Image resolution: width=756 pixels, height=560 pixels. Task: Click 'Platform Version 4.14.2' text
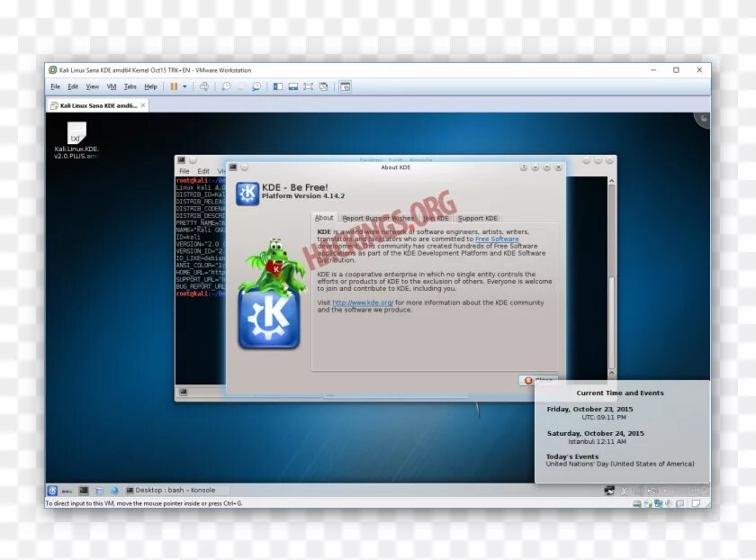tap(302, 196)
